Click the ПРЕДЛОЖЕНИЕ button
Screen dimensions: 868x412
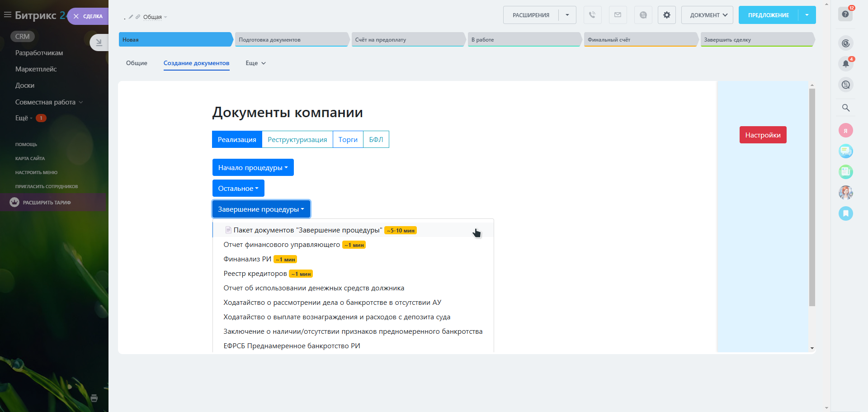pyautogui.click(x=768, y=15)
